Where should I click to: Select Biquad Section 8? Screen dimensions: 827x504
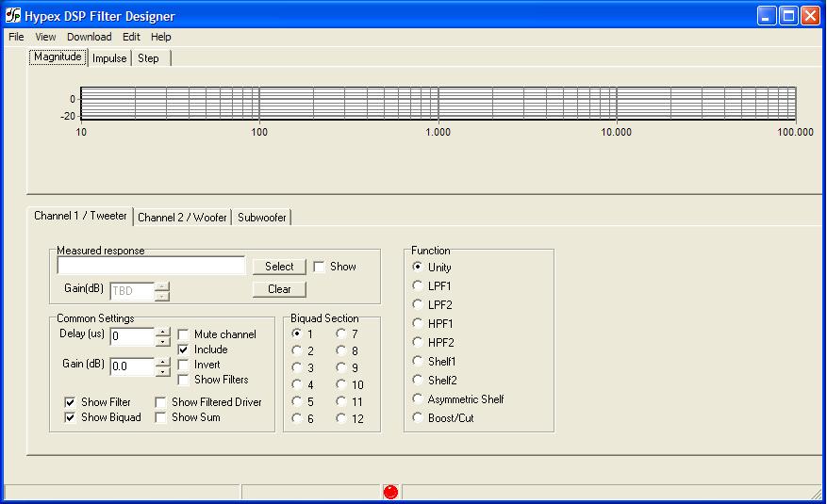(341, 350)
